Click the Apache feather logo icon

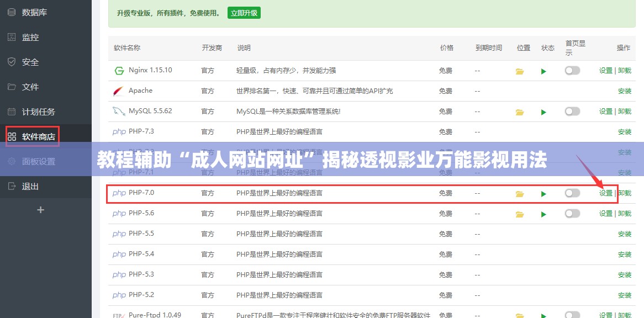tap(119, 91)
